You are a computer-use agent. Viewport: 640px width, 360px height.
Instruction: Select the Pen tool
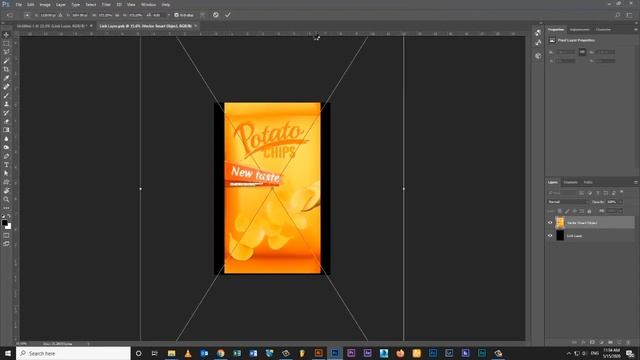coord(6,156)
